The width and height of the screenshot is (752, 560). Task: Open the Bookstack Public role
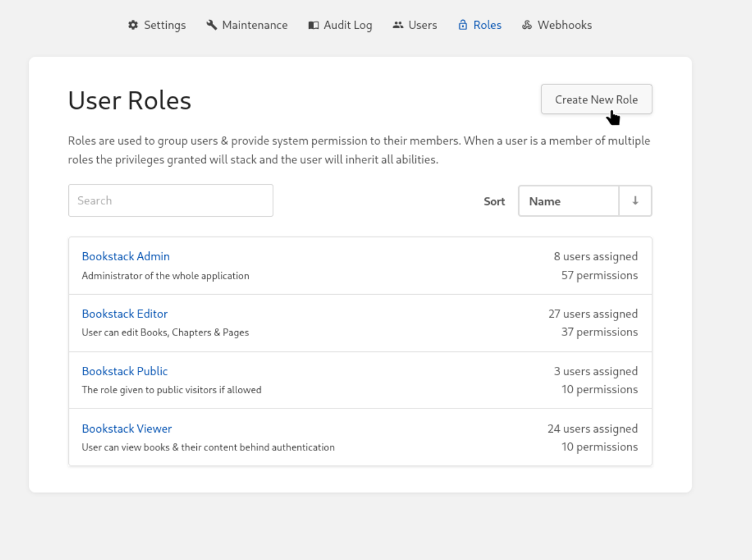pyautogui.click(x=125, y=371)
